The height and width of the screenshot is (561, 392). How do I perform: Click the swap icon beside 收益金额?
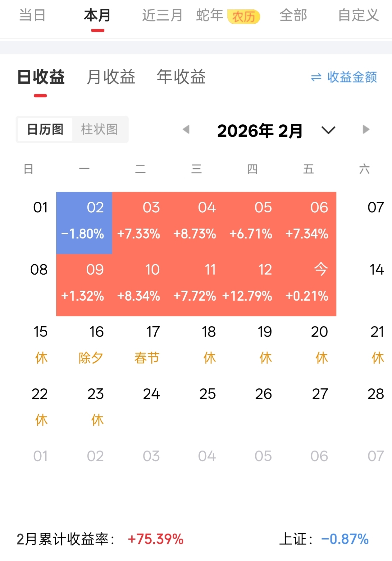pos(316,77)
